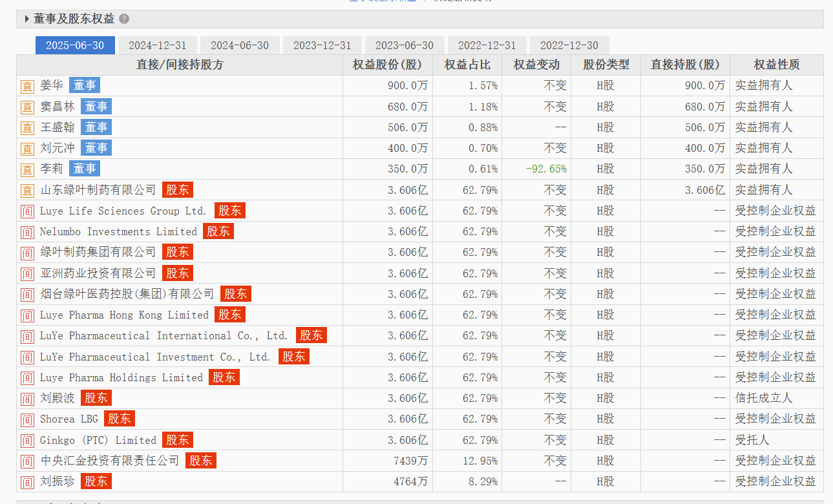Click the 股东 badge beside 山东绿叶制药有限公司
833x504 pixels.
click(178, 189)
